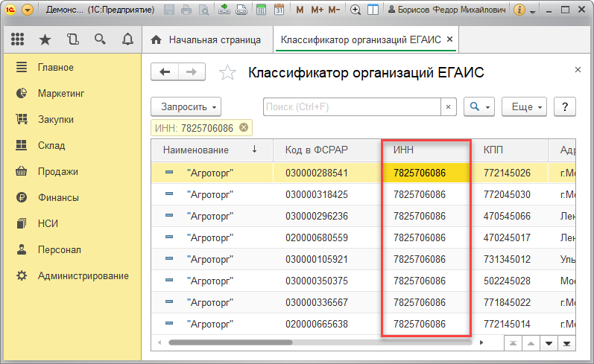Close the form with the X near title
The width and height of the screenshot is (594, 364).
(578, 70)
